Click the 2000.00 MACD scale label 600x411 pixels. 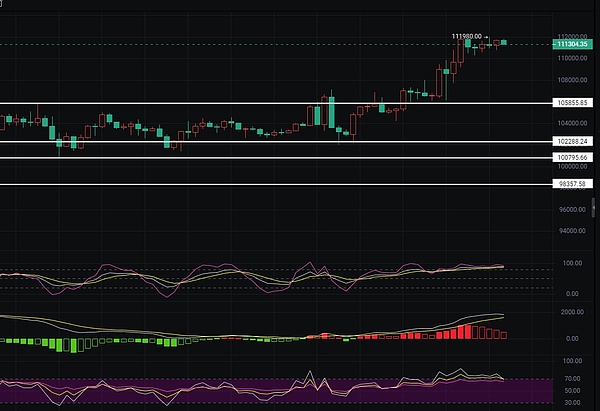(x=569, y=312)
